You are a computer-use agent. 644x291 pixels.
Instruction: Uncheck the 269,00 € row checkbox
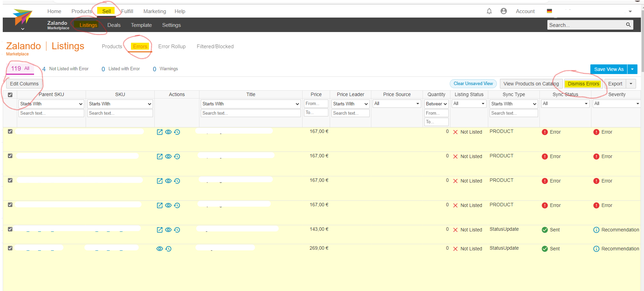(x=10, y=248)
